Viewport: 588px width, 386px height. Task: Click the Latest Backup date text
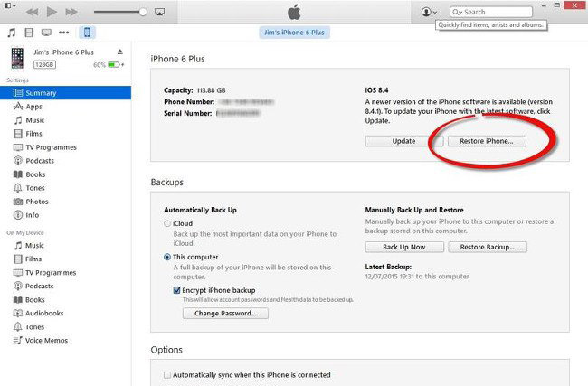417,277
